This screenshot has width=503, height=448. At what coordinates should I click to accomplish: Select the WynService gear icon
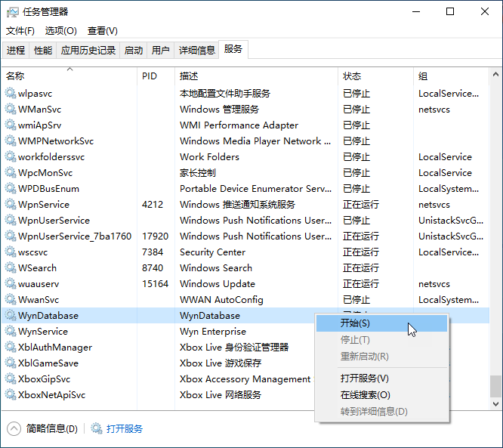click(11, 332)
